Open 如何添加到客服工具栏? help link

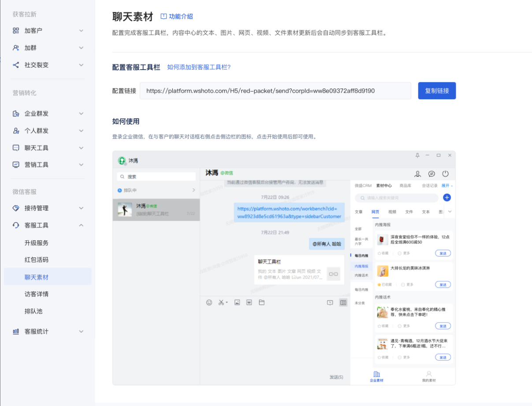(199, 67)
